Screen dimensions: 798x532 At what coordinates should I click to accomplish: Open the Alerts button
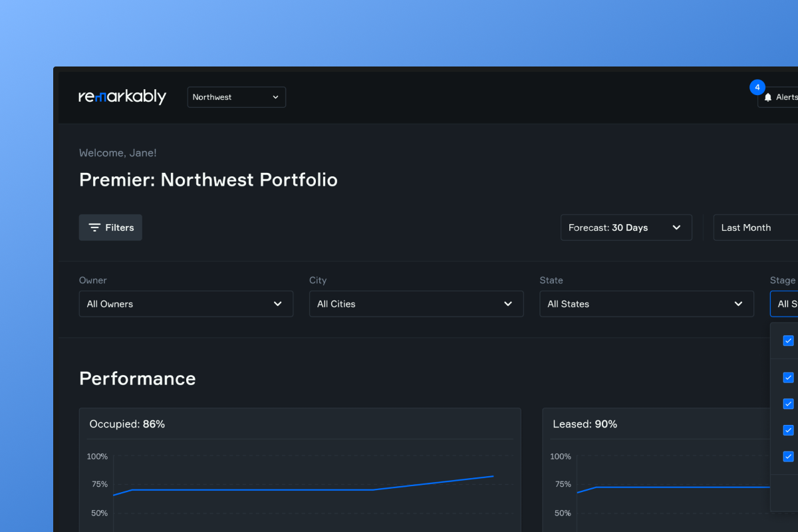pyautogui.click(x=778, y=97)
